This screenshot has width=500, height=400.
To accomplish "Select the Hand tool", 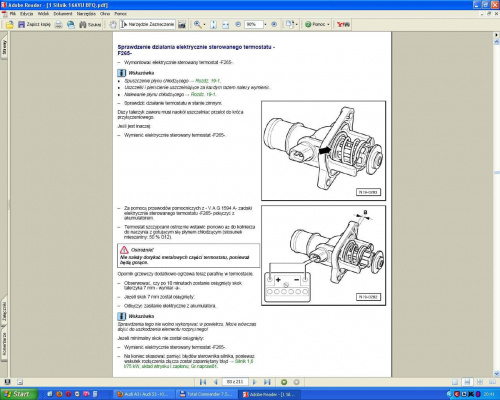I will point(113,24).
